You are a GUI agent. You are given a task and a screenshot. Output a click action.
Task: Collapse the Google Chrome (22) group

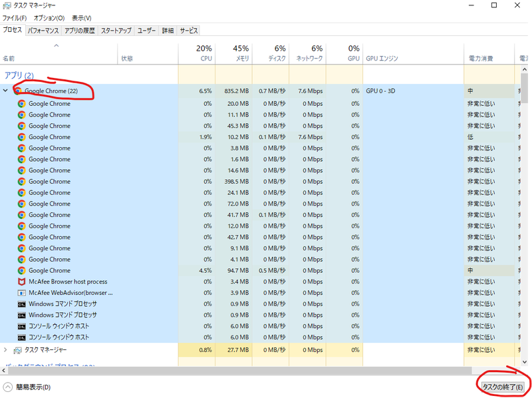point(5,91)
